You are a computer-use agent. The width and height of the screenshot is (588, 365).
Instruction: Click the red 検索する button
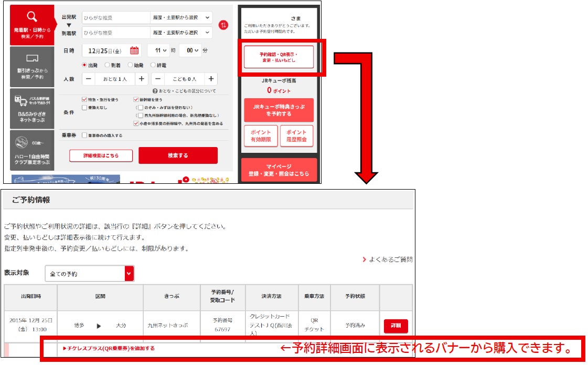coord(178,155)
